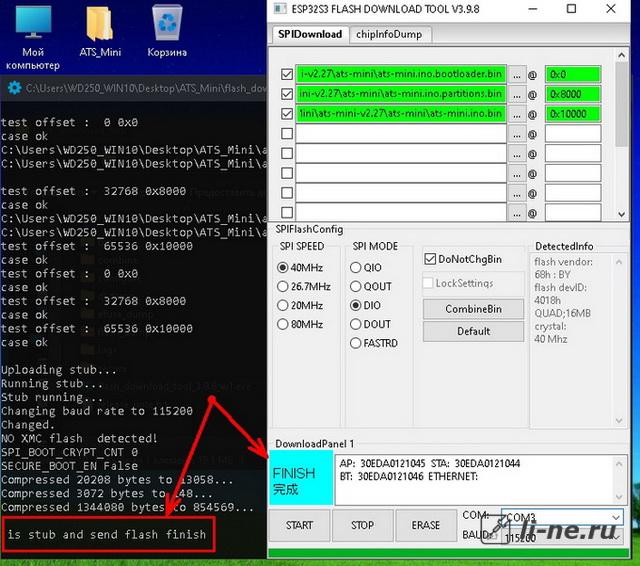Click 'NO XMC flash detected!' console line

point(79,439)
